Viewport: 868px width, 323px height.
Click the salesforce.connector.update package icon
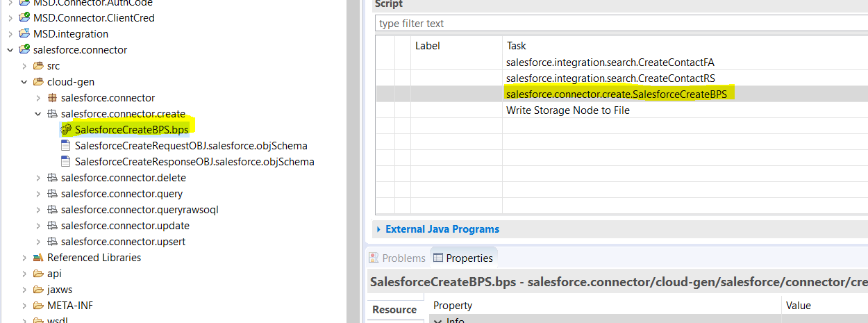[53, 225]
